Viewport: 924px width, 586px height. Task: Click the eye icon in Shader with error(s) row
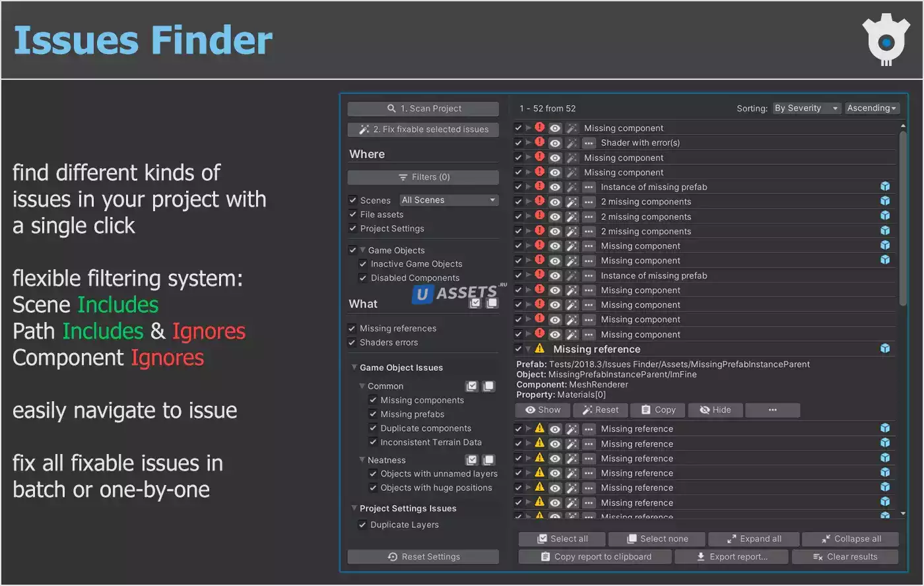555,143
